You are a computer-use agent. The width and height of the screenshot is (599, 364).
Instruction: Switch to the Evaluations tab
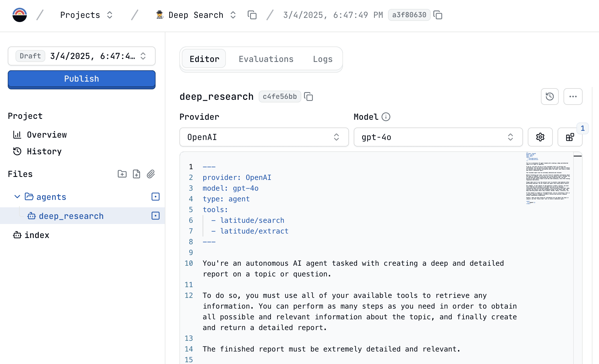click(x=266, y=59)
